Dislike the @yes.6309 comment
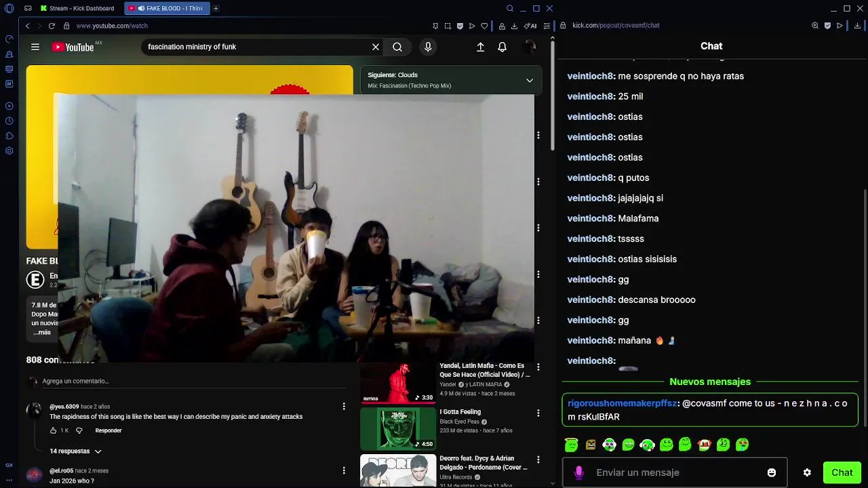The height and width of the screenshot is (488, 868). [79, 430]
